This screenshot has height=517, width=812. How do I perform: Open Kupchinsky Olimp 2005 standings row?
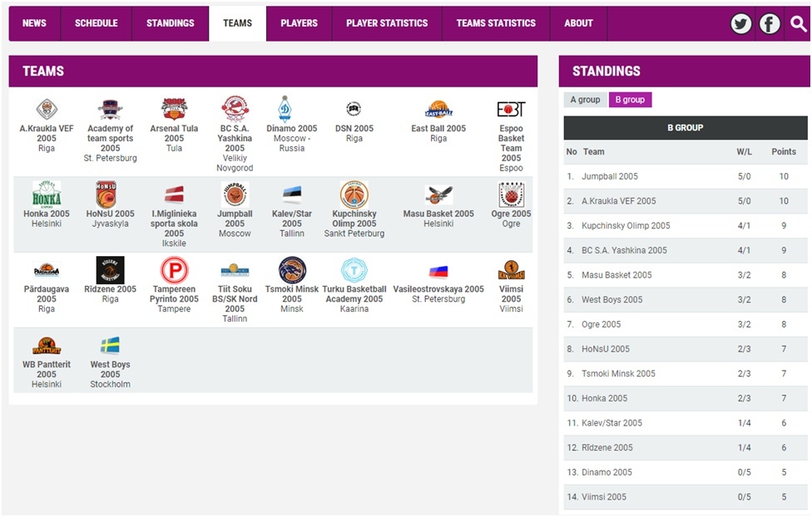(686, 225)
